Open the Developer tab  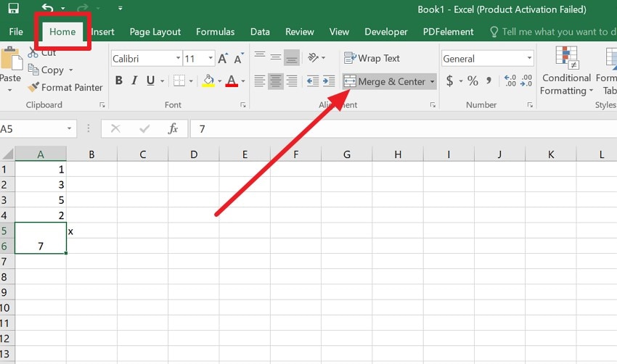[x=386, y=32]
